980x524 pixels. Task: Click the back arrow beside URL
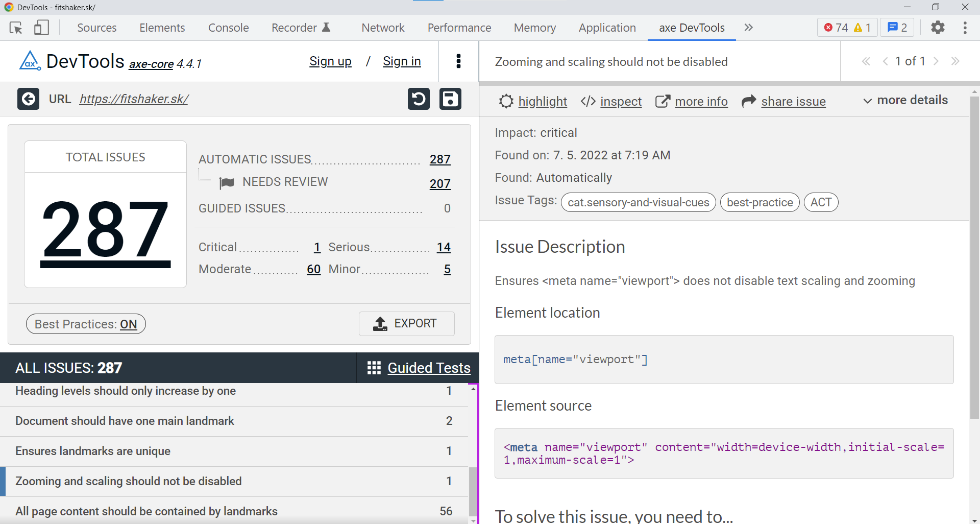coord(28,99)
